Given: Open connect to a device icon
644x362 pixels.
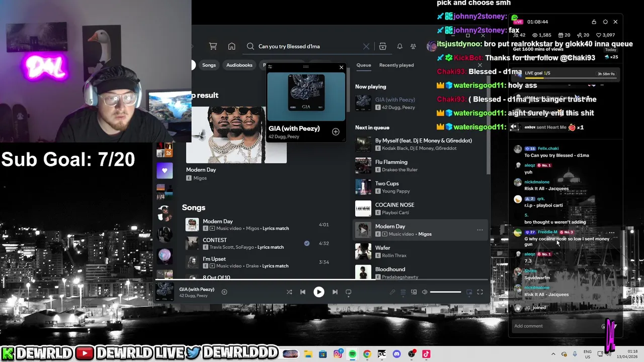Looking at the screenshot, I should [414, 292].
